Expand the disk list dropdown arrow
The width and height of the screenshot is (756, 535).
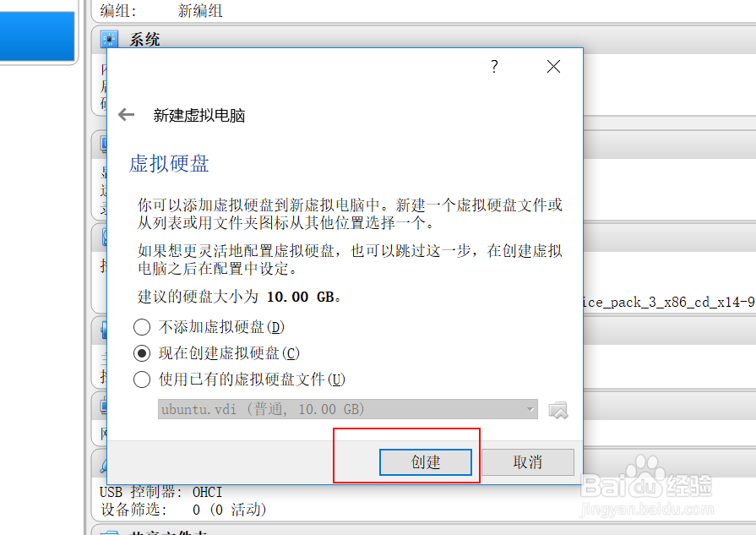tap(530, 410)
